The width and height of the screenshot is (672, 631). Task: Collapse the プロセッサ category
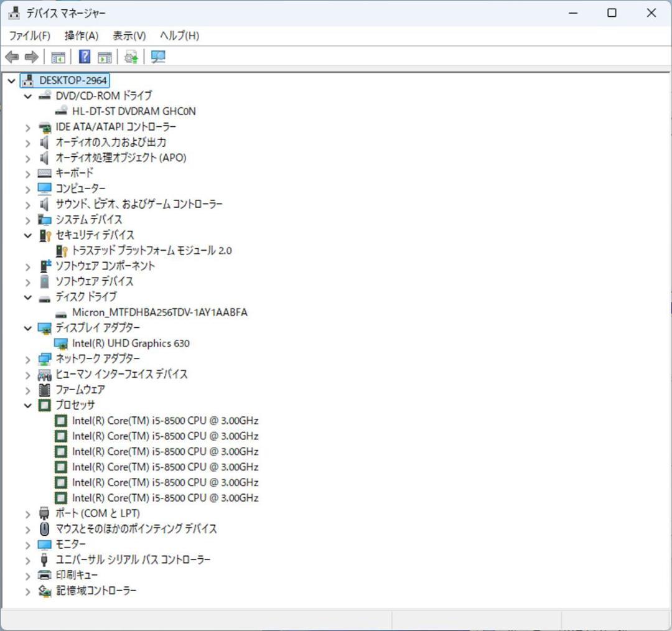point(27,404)
